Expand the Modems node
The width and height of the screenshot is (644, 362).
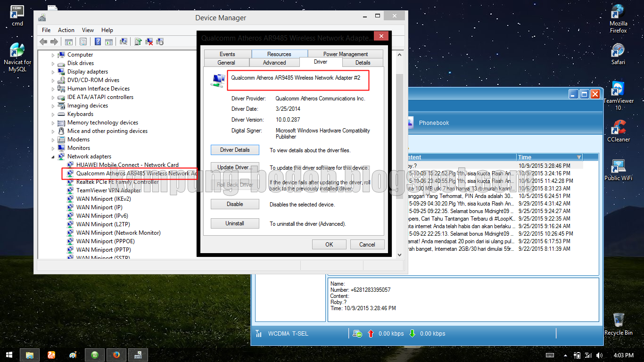(53, 140)
